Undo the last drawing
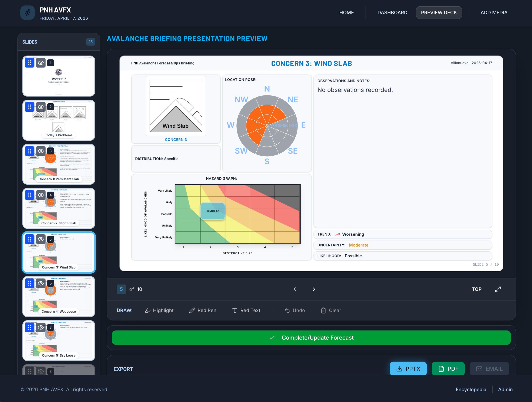The width and height of the screenshot is (532, 402). pyautogui.click(x=295, y=310)
